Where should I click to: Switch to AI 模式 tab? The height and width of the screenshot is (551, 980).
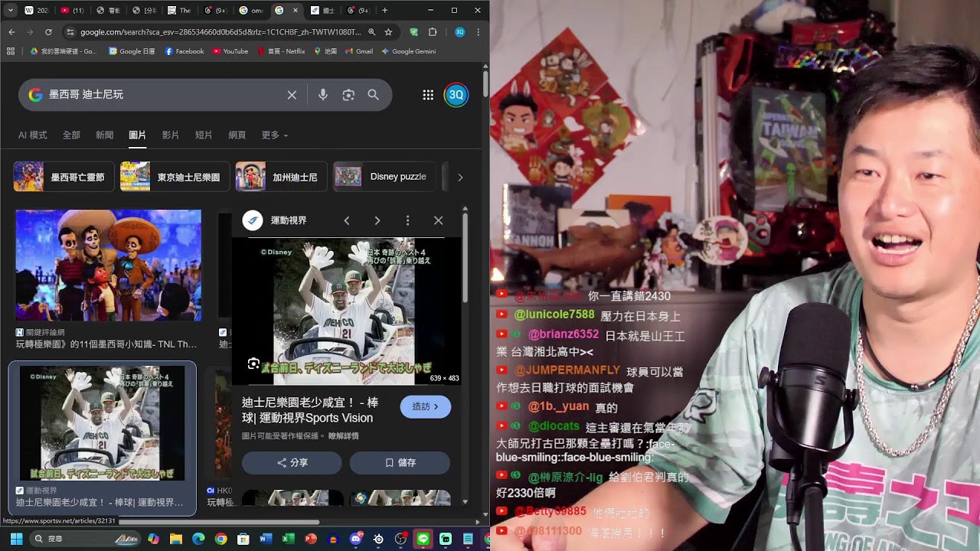point(33,135)
